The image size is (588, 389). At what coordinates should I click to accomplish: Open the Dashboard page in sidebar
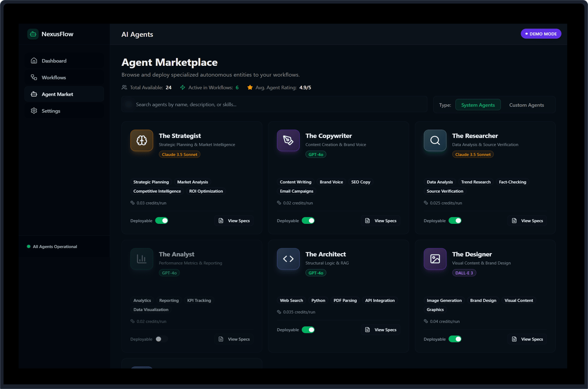coord(54,61)
